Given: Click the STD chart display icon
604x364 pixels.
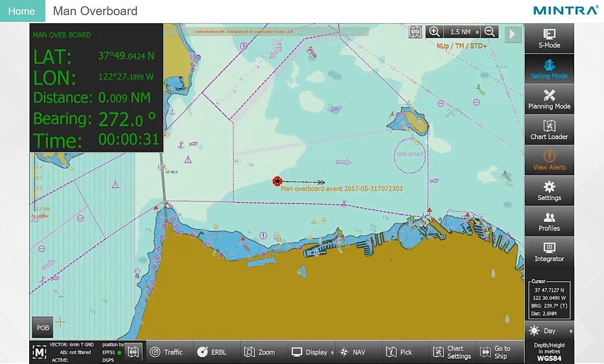Looking at the screenshot, I should (415, 32).
